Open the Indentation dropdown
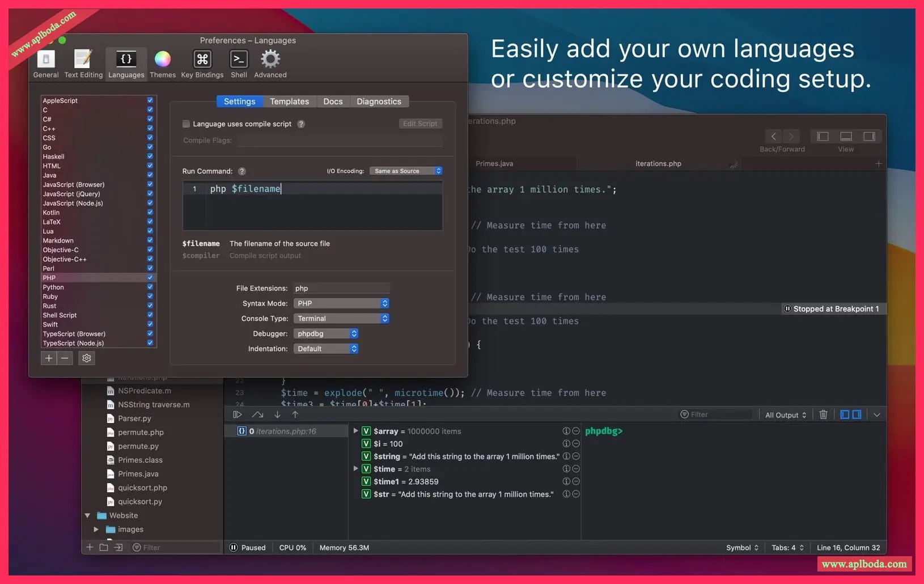The width and height of the screenshot is (924, 584). [x=326, y=349]
